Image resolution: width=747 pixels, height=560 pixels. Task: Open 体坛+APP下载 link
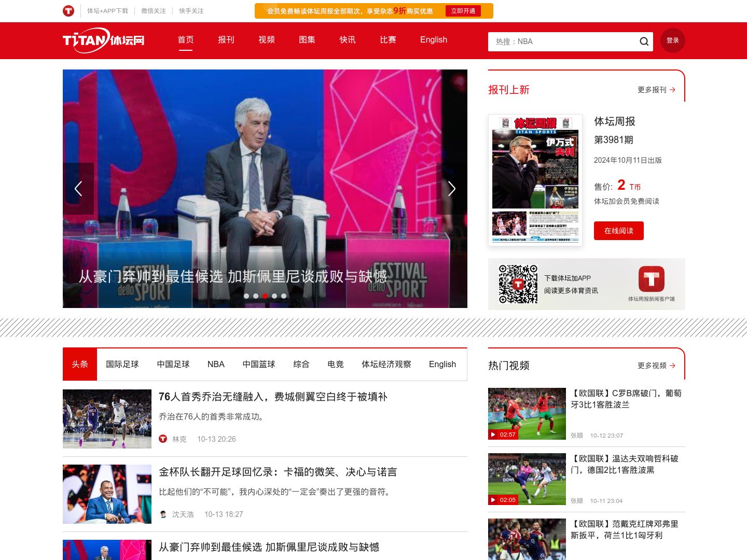coord(107,11)
